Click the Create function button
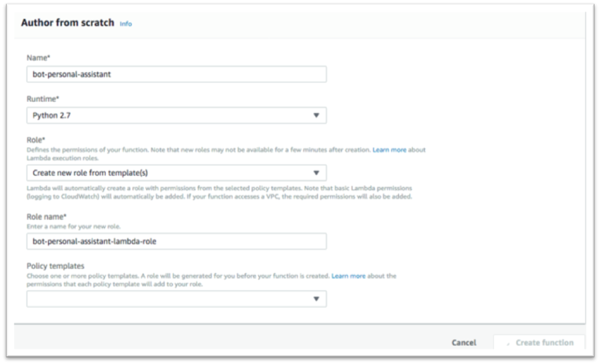This screenshot has height=364, width=600. tap(539, 342)
